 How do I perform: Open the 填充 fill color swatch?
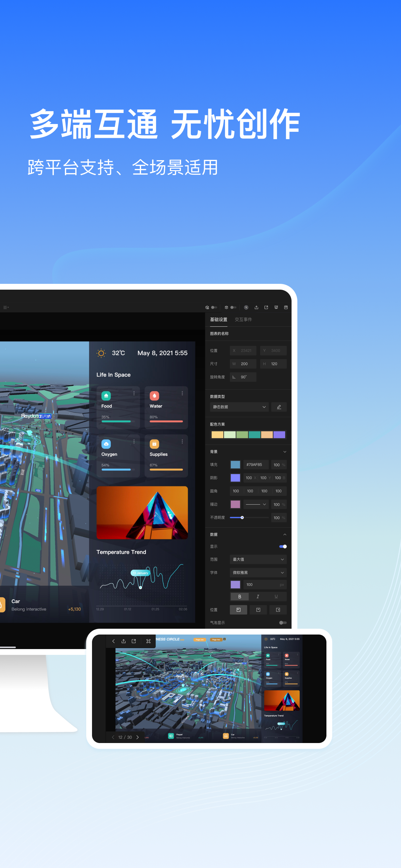235,464
